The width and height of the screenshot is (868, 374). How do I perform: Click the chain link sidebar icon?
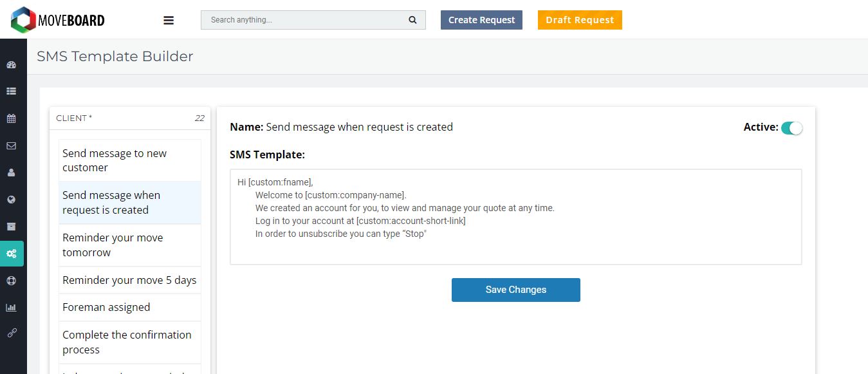point(11,333)
